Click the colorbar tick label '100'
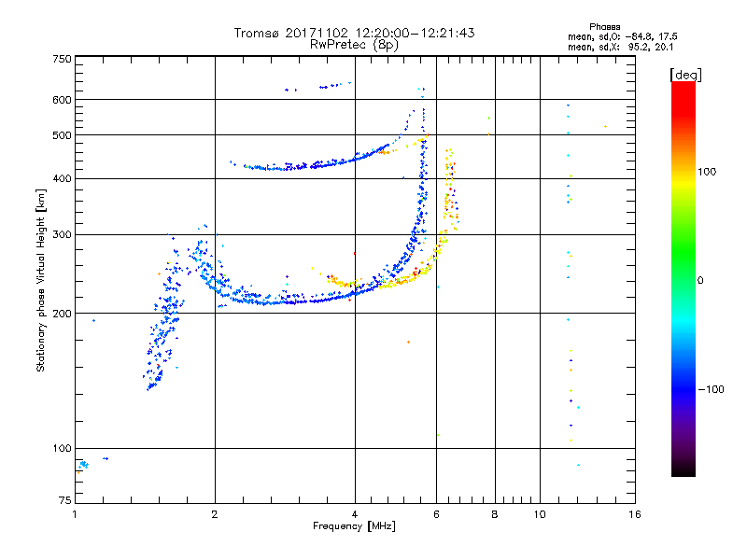Screen dimensions: 747x560 (x=707, y=172)
